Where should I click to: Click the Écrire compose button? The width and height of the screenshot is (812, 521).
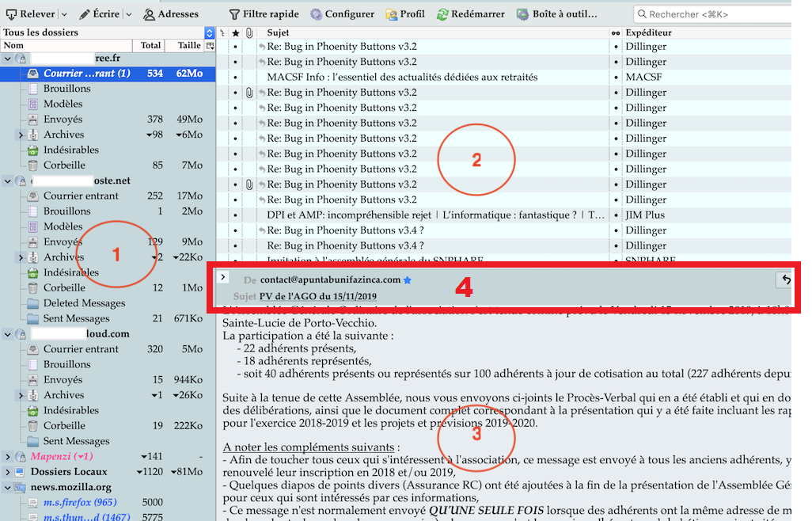pyautogui.click(x=100, y=14)
